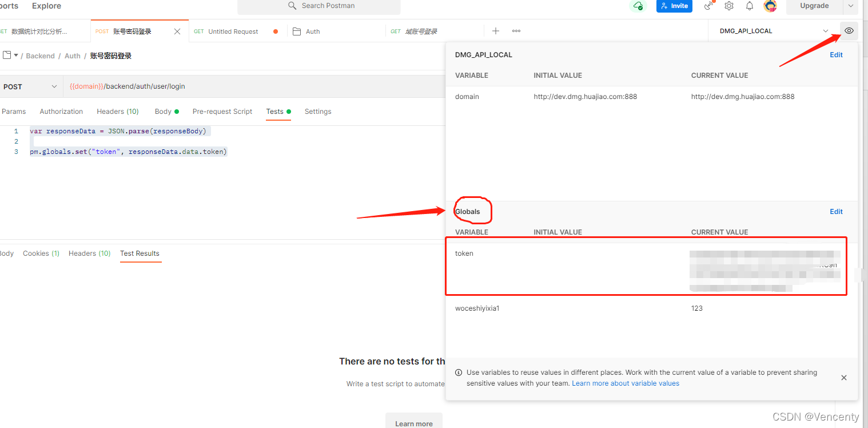Dismiss the variables info banner
The width and height of the screenshot is (868, 428).
point(844,378)
